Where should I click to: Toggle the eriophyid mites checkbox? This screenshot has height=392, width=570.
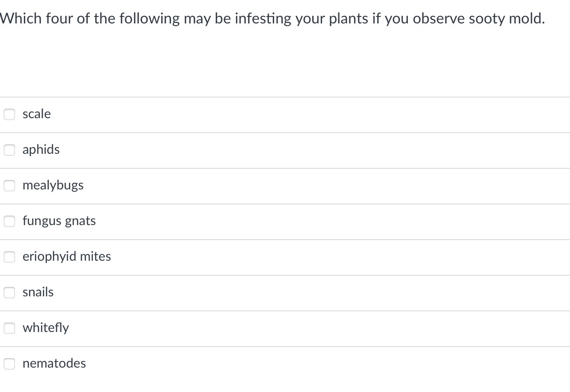click(9, 257)
